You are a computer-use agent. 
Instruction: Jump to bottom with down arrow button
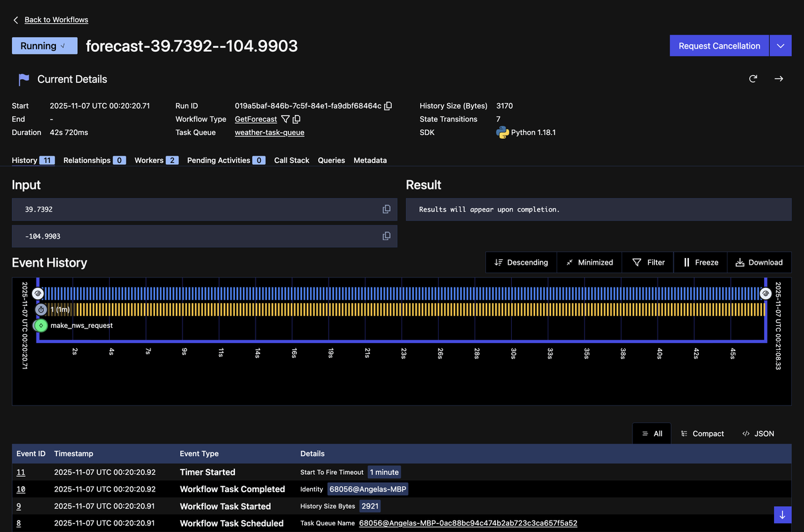[783, 515]
